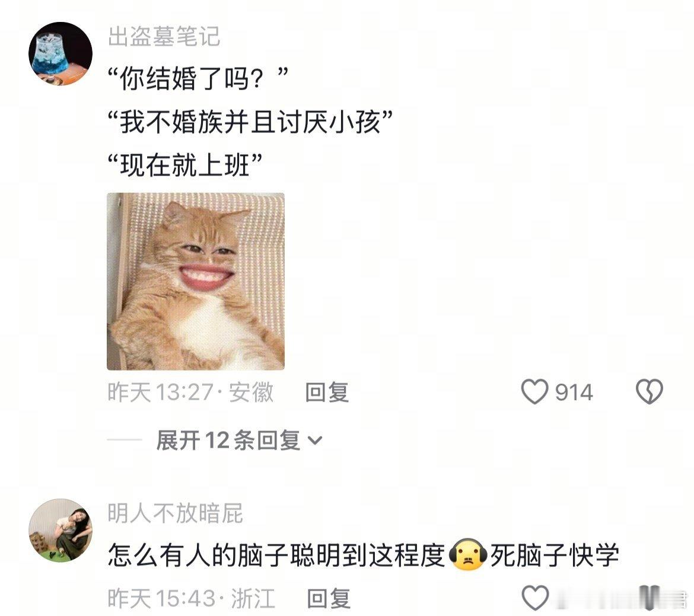Viewport: 694px width, 616px height.
Task: Reply to the 明人不放暗屁 comment via 回复
Action: pyautogui.click(x=329, y=598)
